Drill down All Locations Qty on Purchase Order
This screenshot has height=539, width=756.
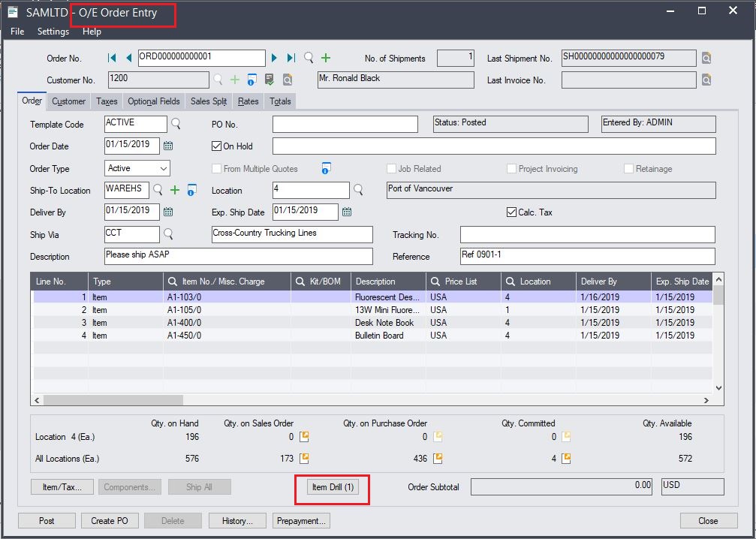[437, 459]
